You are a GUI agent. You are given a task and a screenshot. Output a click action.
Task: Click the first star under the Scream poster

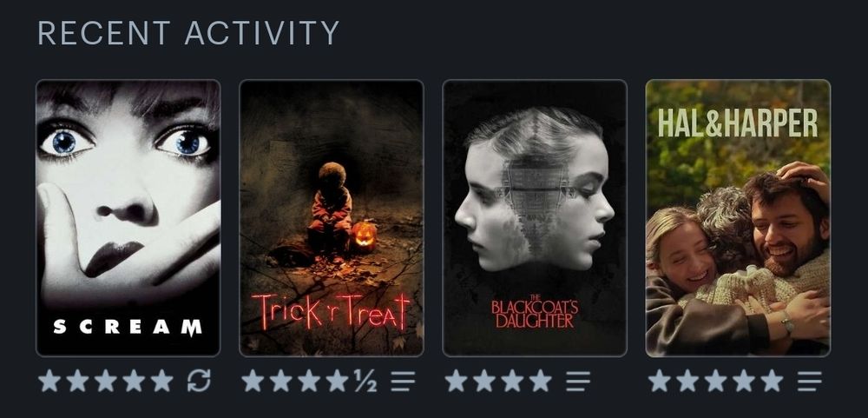(49, 381)
